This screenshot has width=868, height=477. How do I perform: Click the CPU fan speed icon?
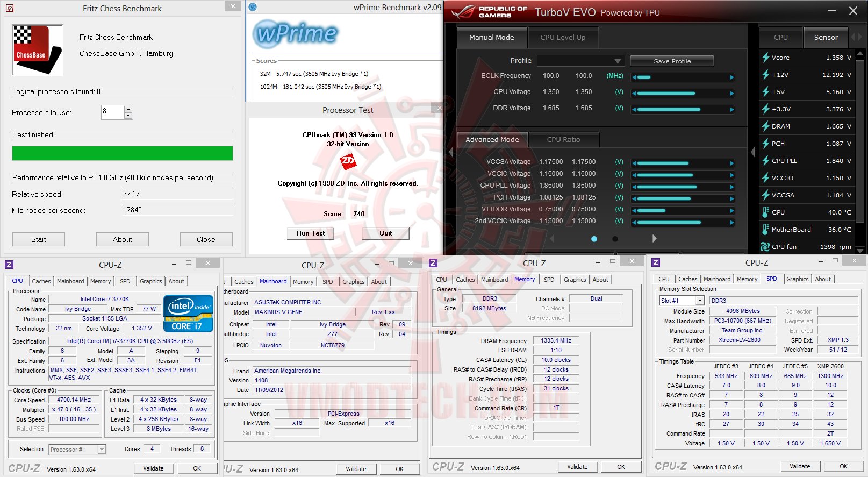coord(765,247)
